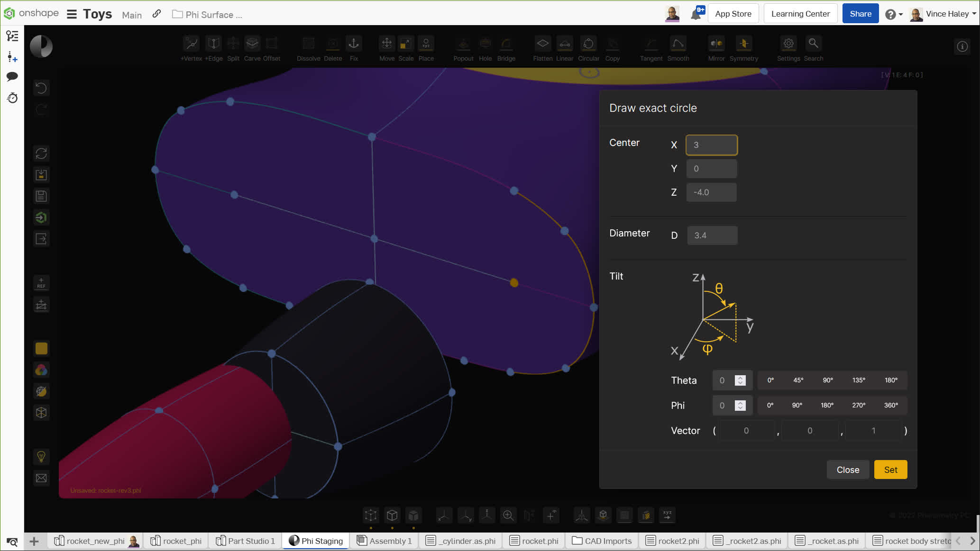
Task: Click the undo arrow in left sidebar
Action: click(41, 88)
